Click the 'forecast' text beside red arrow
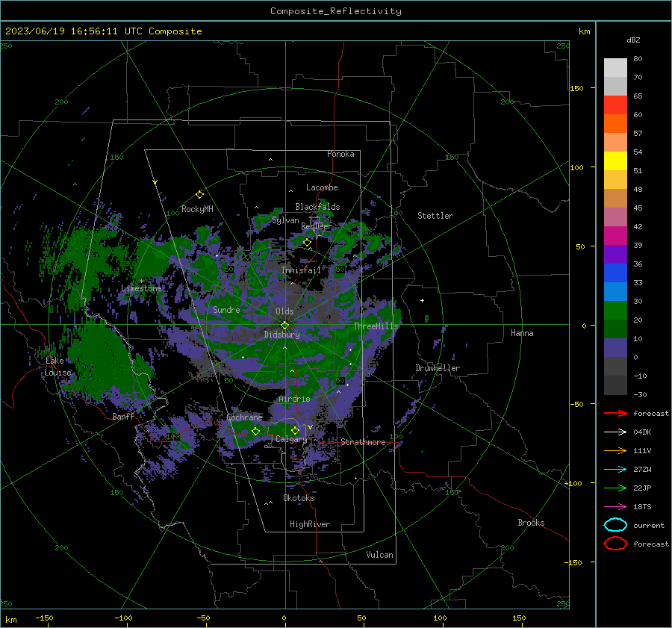This screenshot has width=672, height=628. point(651,413)
